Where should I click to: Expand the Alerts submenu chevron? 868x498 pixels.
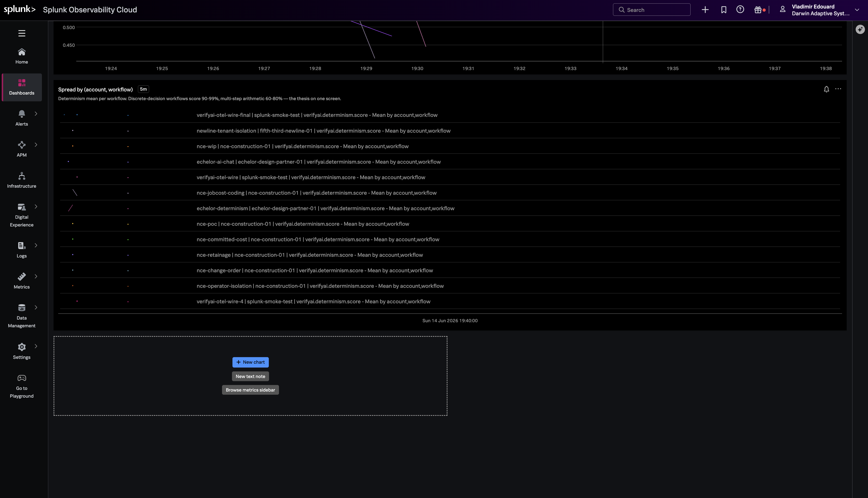coord(36,113)
